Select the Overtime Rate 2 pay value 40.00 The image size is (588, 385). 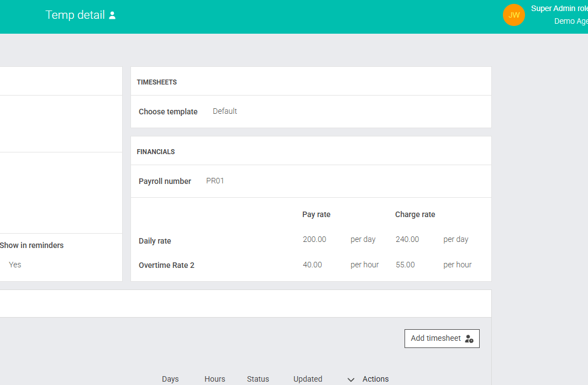click(x=312, y=265)
